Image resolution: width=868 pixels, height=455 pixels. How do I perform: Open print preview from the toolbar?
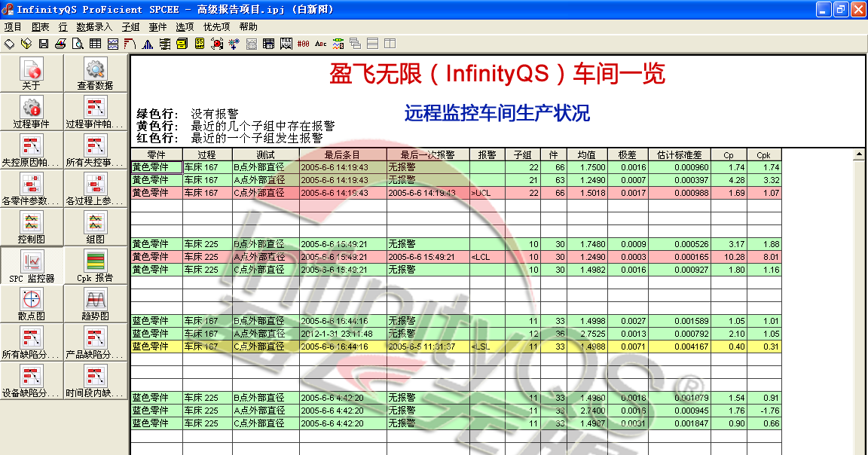pyautogui.click(x=78, y=44)
